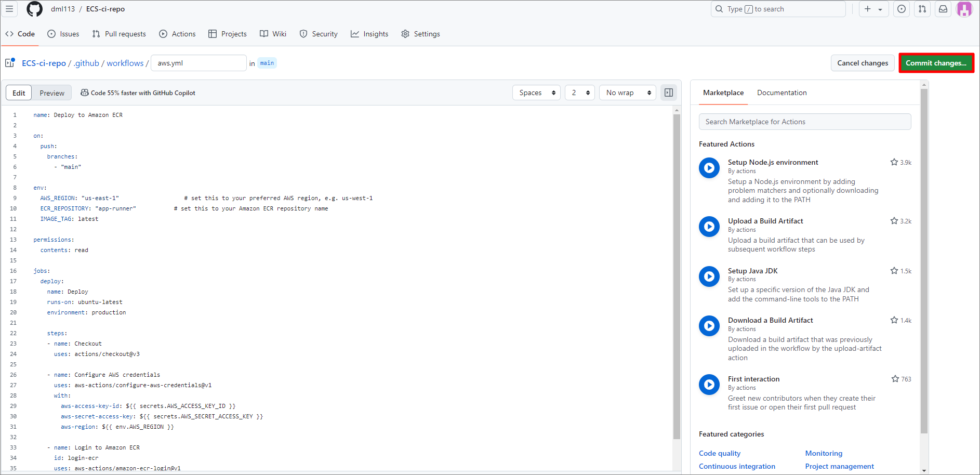Go to GitHub homepage via Octocat logo
The height and width of the screenshot is (475, 980).
click(x=34, y=9)
